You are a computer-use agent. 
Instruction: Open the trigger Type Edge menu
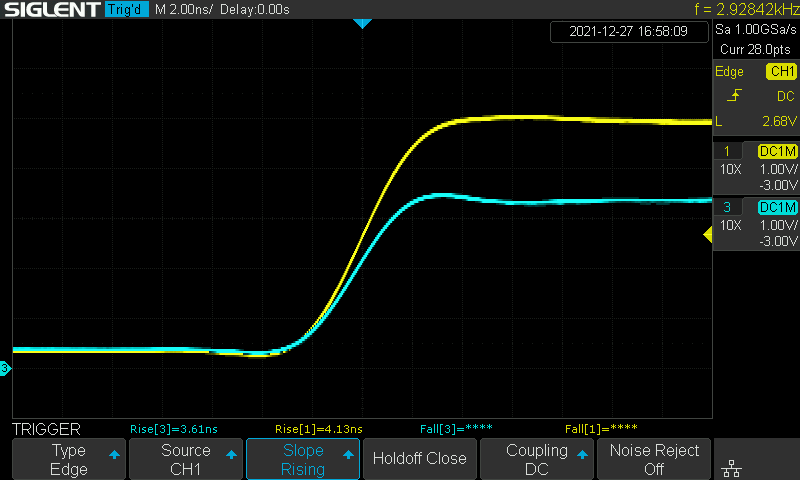(69, 459)
